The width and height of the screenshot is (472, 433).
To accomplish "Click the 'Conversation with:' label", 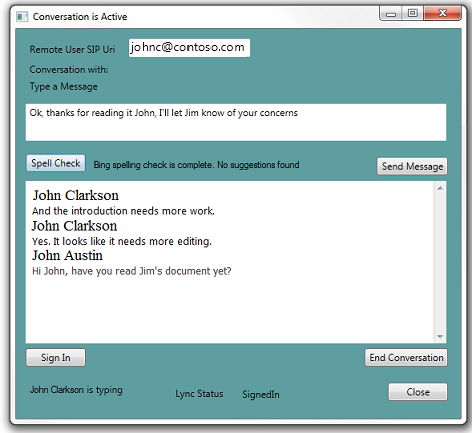I will [x=69, y=70].
